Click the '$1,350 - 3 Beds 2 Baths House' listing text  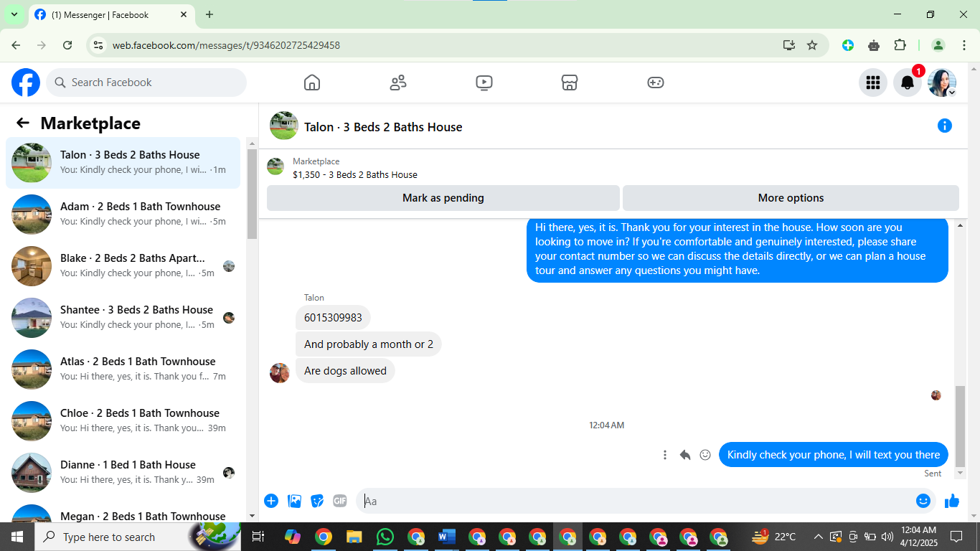click(355, 174)
